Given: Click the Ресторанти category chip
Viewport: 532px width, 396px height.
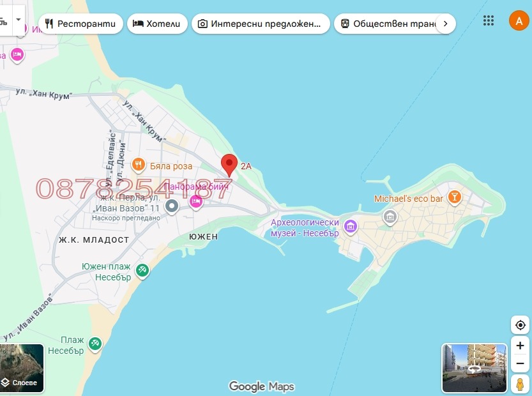Looking at the screenshot, I should [80, 24].
